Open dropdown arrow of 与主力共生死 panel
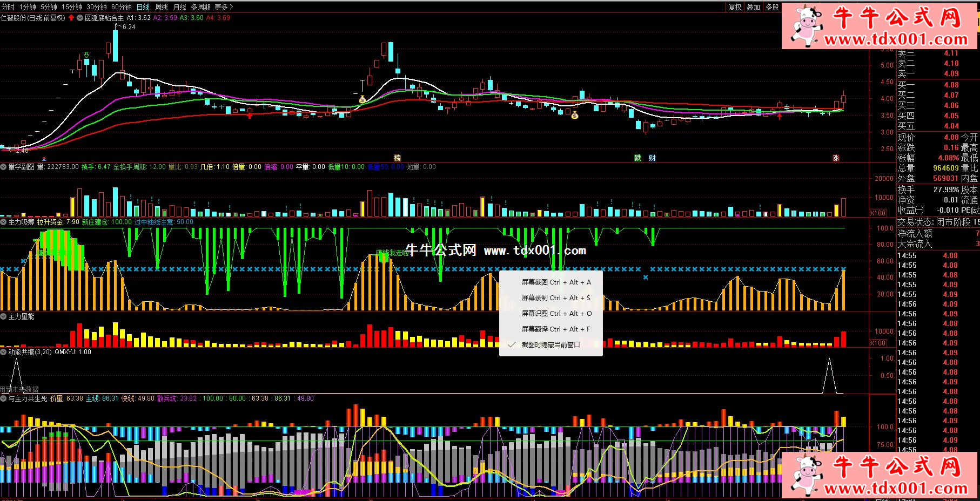 coord(4,398)
